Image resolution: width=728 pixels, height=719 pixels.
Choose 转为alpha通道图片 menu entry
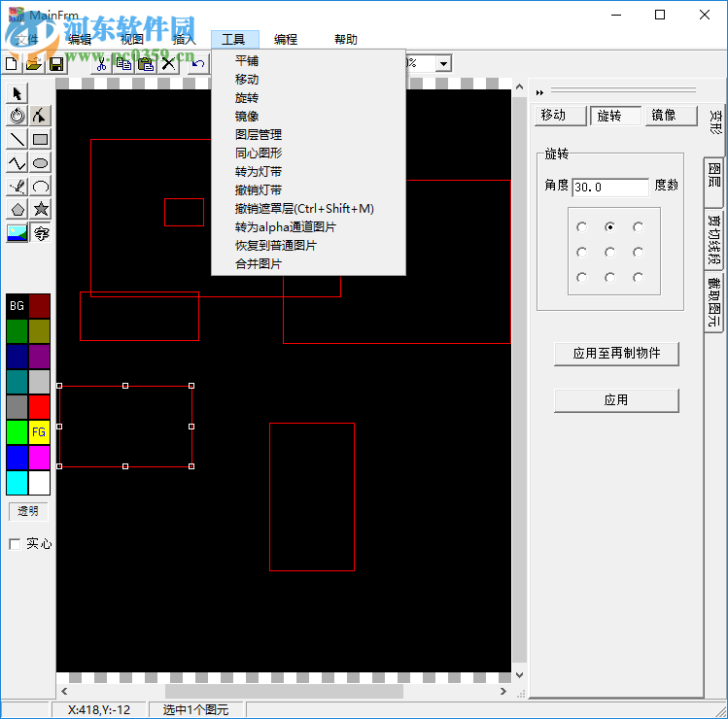point(308,227)
